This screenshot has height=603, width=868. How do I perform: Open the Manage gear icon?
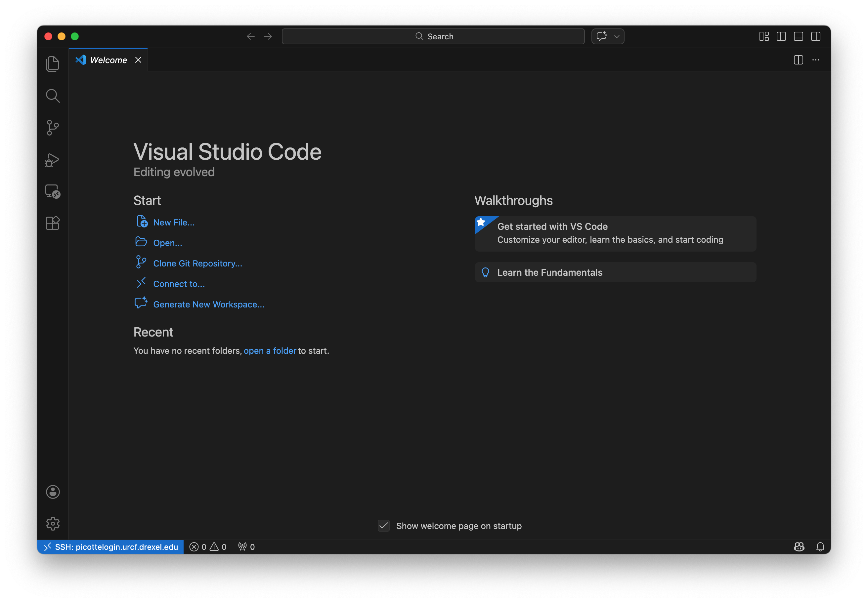tap(53, 524)
